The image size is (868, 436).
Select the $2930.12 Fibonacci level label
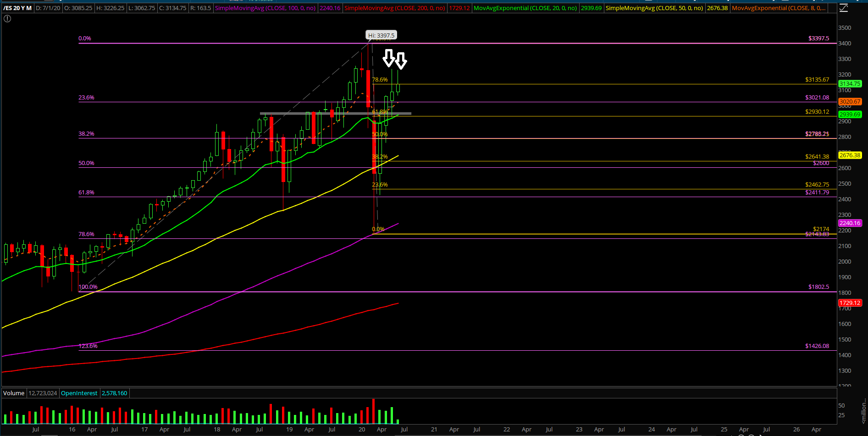point(817,112)
